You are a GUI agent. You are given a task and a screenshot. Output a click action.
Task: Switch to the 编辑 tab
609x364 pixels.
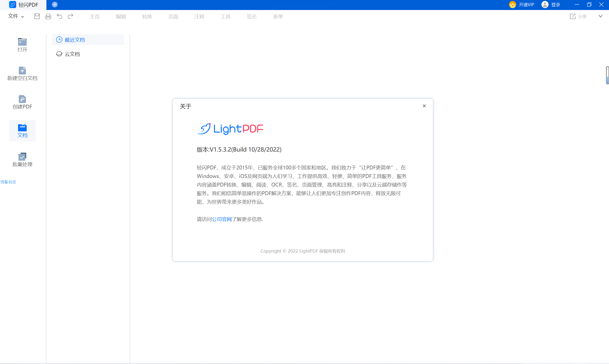pos(121,16)
